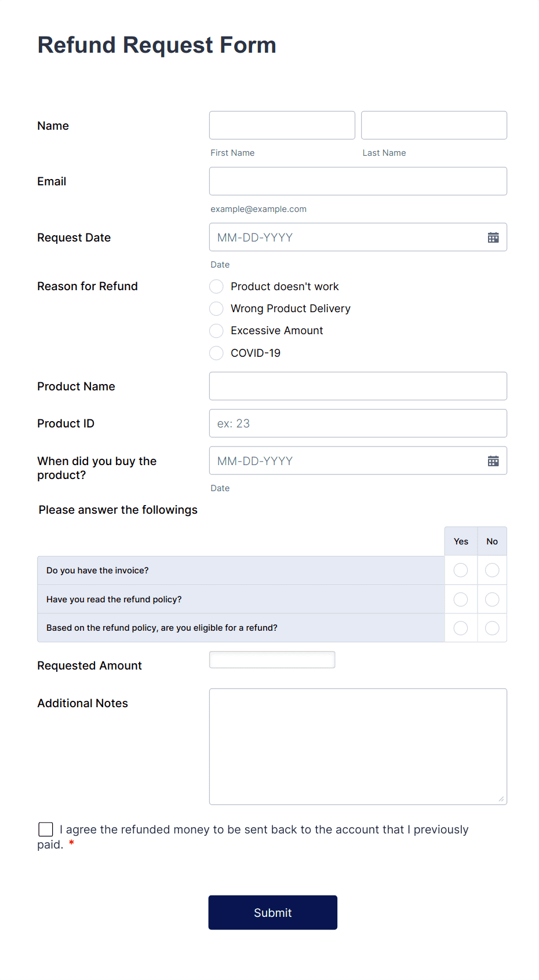Select Yes for reading the refund policy
The width and height of the screenshot is (539, 980).
460,599
